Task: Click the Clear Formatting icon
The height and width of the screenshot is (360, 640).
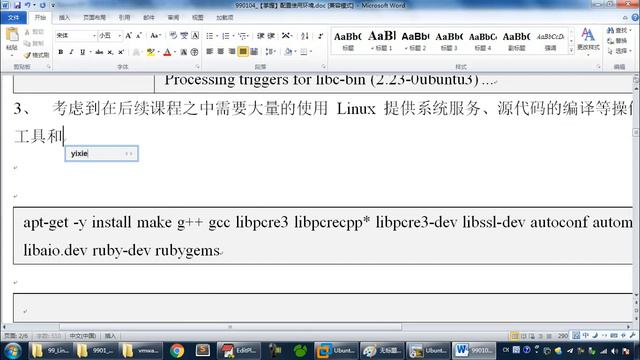Action: (173, 36)
